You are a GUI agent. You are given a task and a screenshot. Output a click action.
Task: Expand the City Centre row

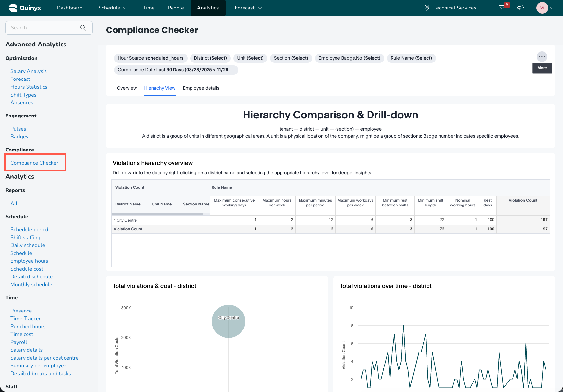pos(114,220)
